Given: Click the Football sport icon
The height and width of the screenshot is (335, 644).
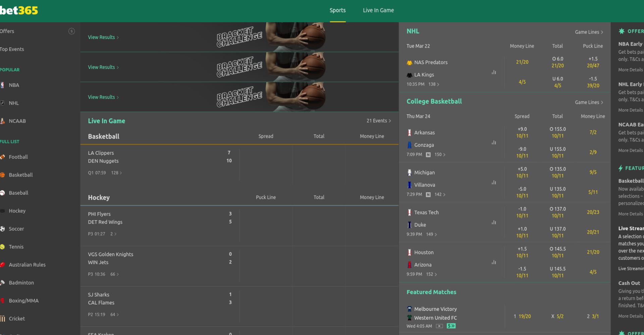Looking at the screenshot, I should 2,157.
